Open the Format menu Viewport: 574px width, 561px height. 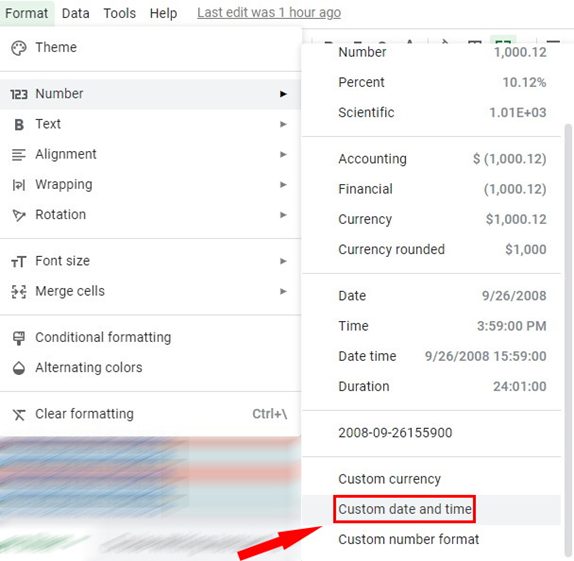click(x=26, y=13)
